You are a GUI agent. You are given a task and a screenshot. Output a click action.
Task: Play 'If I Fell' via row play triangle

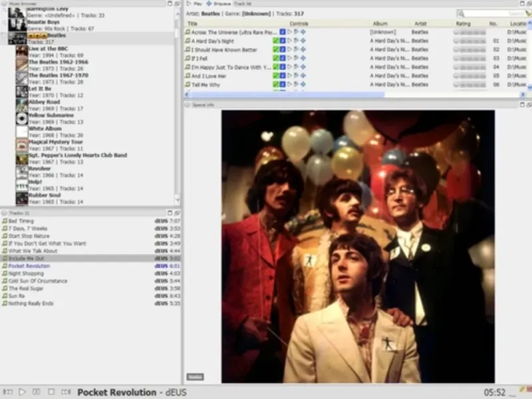coord(289,58)
